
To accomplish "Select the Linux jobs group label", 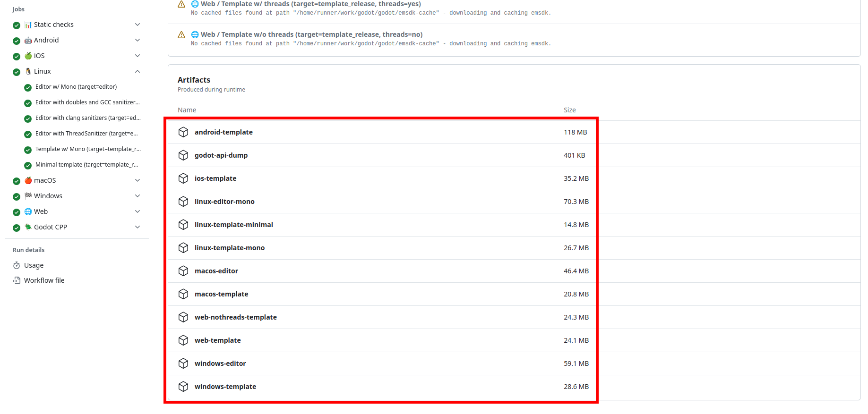I will click(42, 71).
